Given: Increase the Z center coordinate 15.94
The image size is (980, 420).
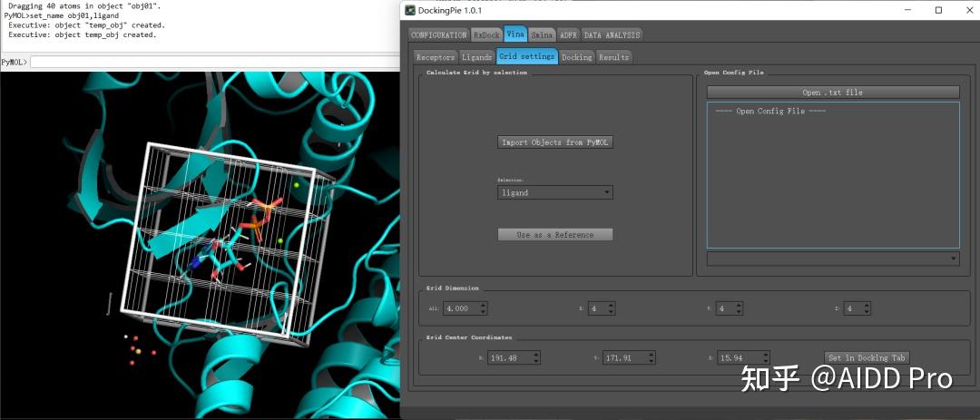Looking at the screenshot, I should [766, 355].
